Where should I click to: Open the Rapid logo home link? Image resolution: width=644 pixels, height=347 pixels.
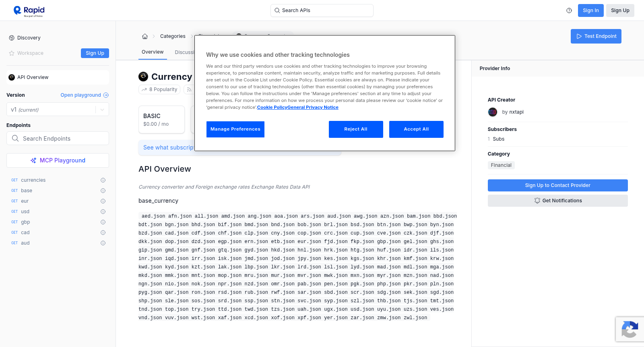29,11
